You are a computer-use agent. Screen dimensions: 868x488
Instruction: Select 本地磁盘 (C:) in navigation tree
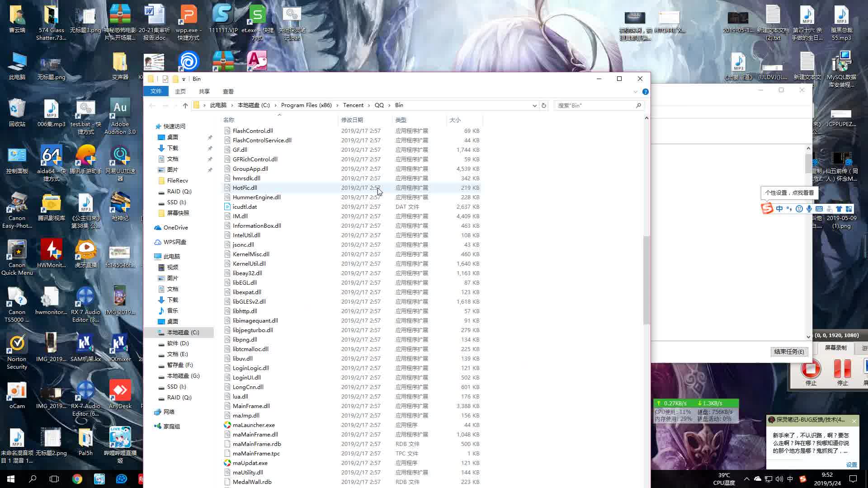pyautogui.click(x=179, y=333)
